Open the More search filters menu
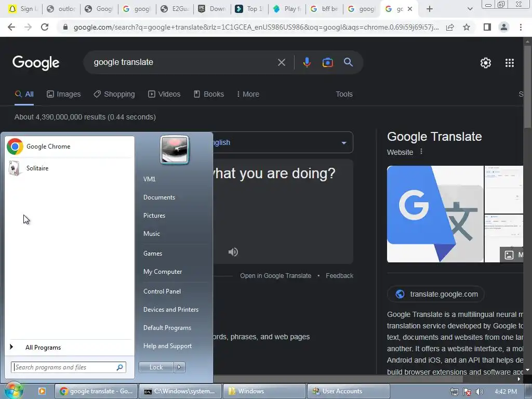 [248, 94]
